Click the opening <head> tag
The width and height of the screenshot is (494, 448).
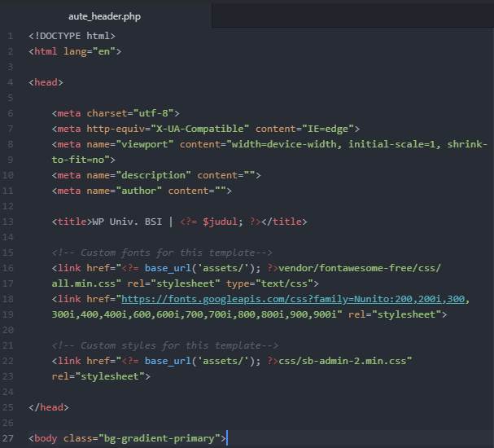pyautogui.click(x=46, y=82)
